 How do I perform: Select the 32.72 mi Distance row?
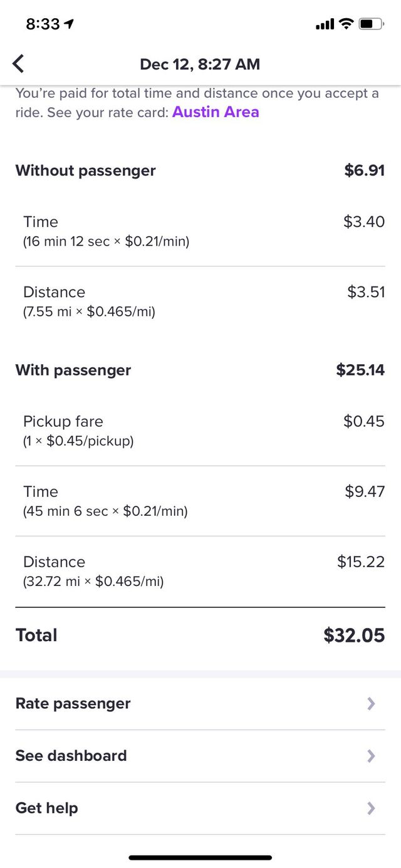[200, 571]
